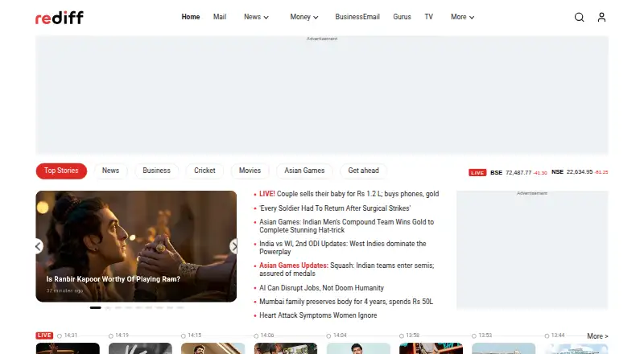Click the LIVE badge on timeline row

pyautogui.click(x=44, y=335)
